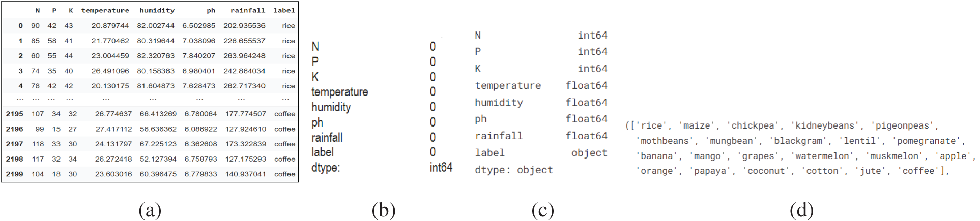Click the temperature column header in the data table
980x221 pixels.
pyautogui.click(x=105, y=10)
